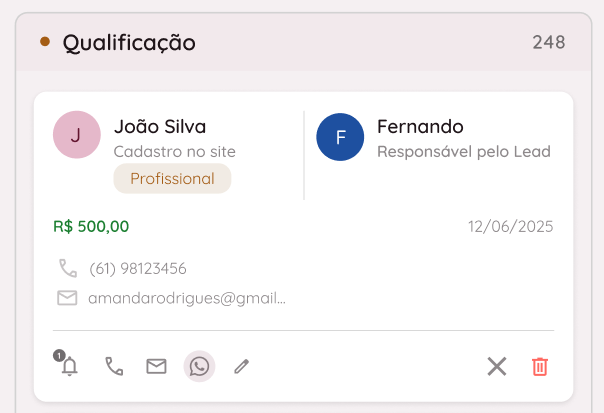Viewport: 604px width, 413px height.
Task: Click the phone number (61) 98123456
Action: [x=138, y=268]
